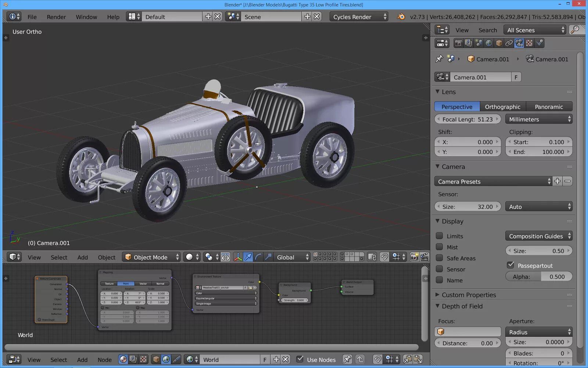Select the Panoramic lens button

(x=549, y=107)
